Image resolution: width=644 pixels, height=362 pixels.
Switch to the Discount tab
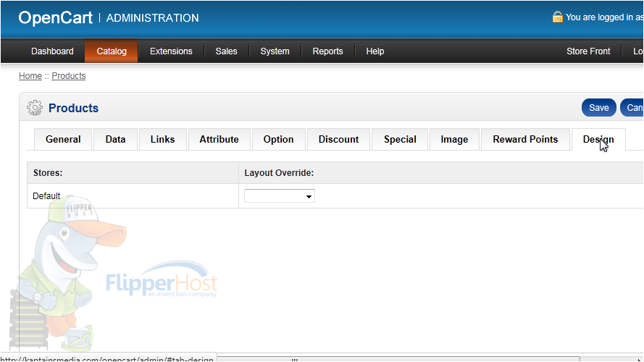(x=338, y=140)
